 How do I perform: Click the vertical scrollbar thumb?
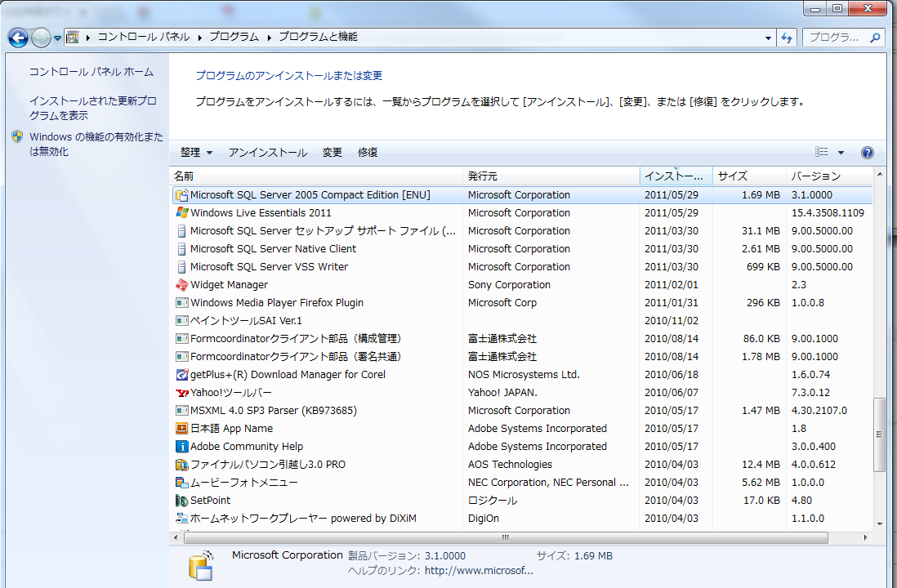(880, 434)
